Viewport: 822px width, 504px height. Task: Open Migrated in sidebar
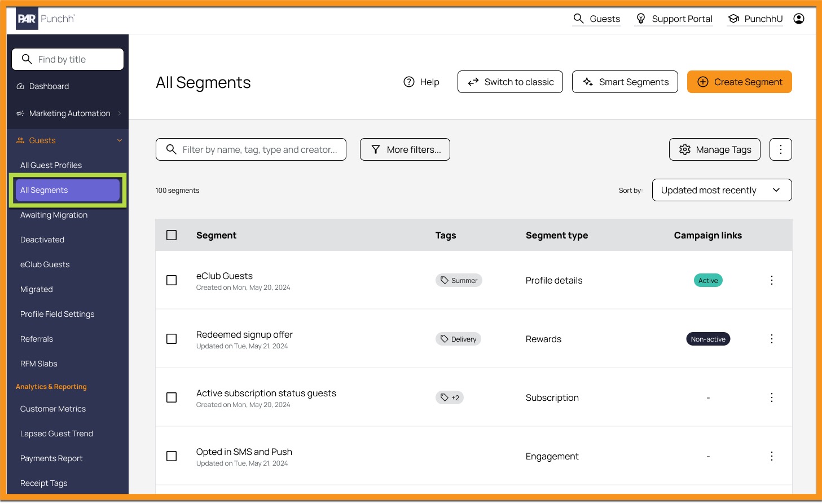pos(37,289)
